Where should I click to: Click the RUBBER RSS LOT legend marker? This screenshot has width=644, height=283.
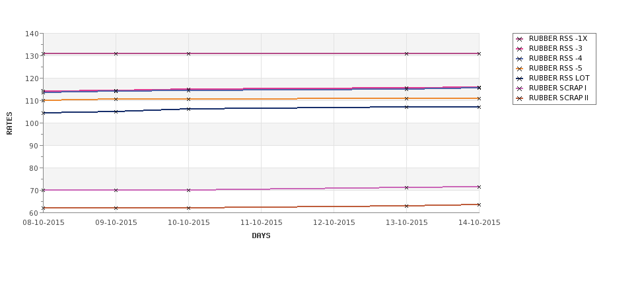[x=520, y=79]
